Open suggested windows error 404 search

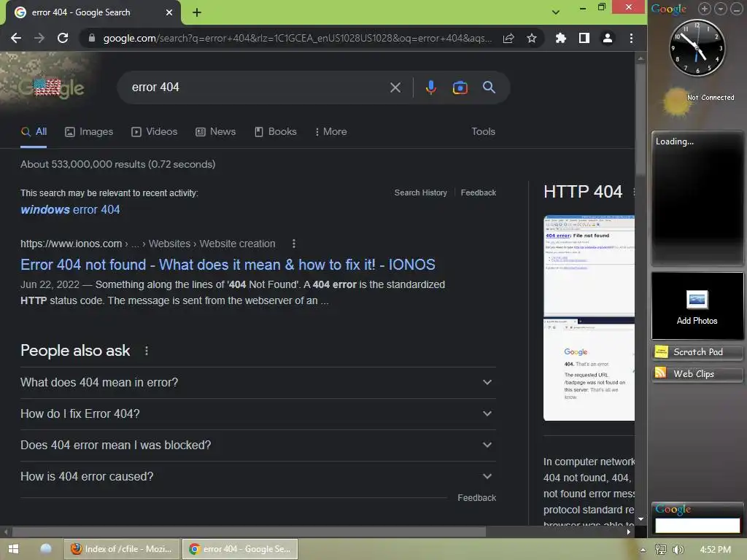(x=70, y=209)
